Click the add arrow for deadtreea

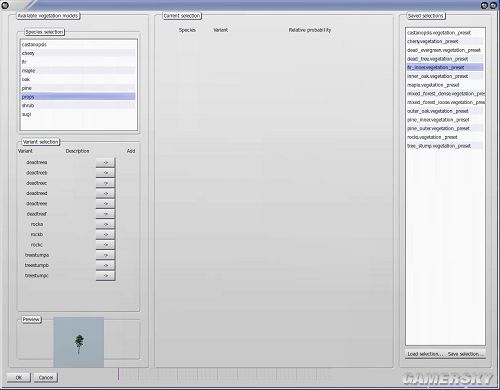coord(105,162)
